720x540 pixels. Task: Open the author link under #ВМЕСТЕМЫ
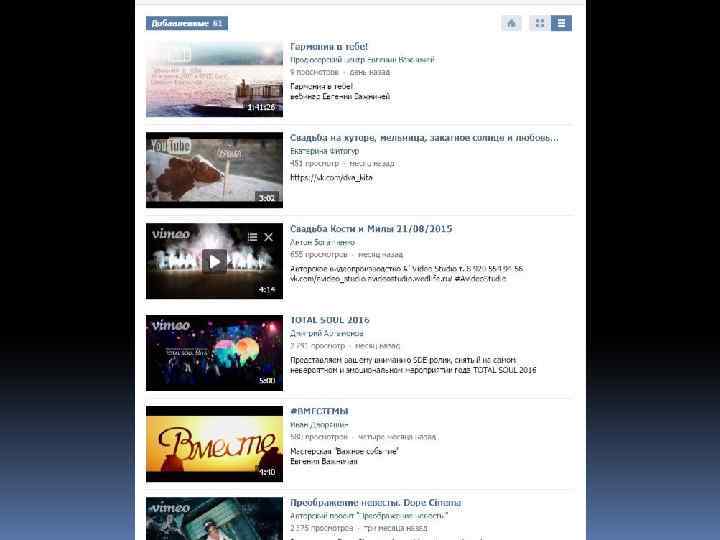(319, 425)
